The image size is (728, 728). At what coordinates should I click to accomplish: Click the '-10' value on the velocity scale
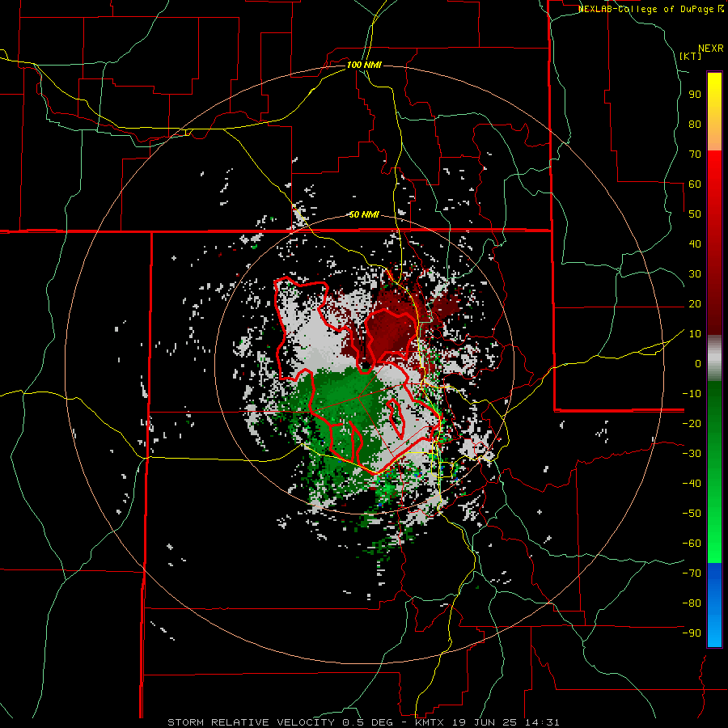[692, 394]
